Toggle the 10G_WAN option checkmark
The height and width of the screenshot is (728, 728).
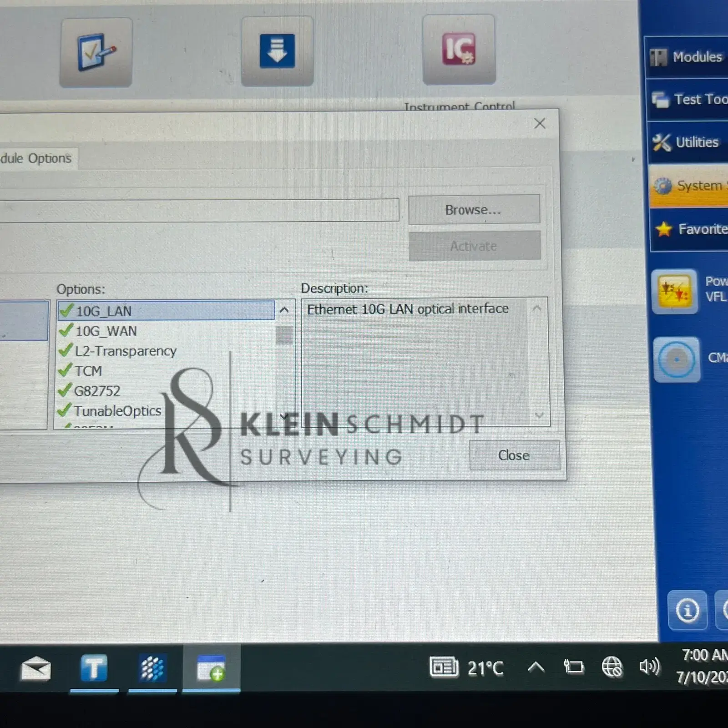tap(66, 331)
